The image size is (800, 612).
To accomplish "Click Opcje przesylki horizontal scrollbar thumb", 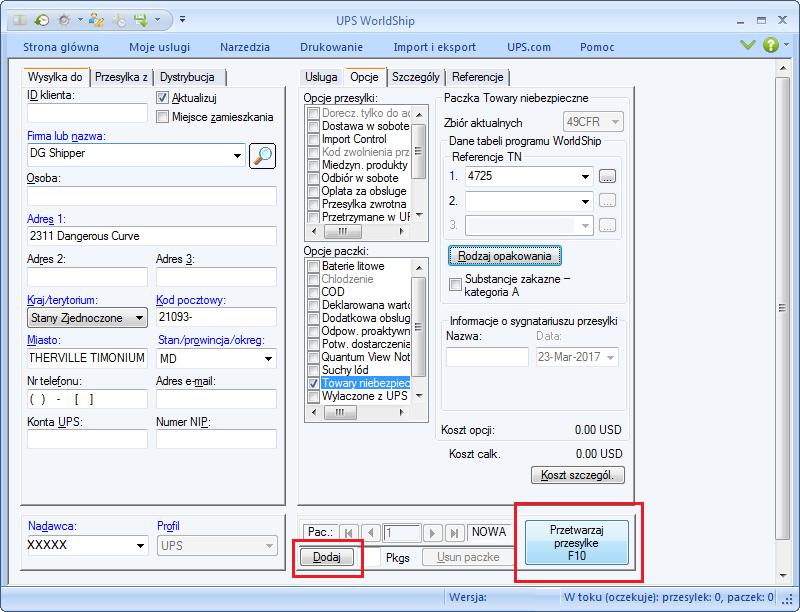I will pyautogui.click(x=342, y=232).
